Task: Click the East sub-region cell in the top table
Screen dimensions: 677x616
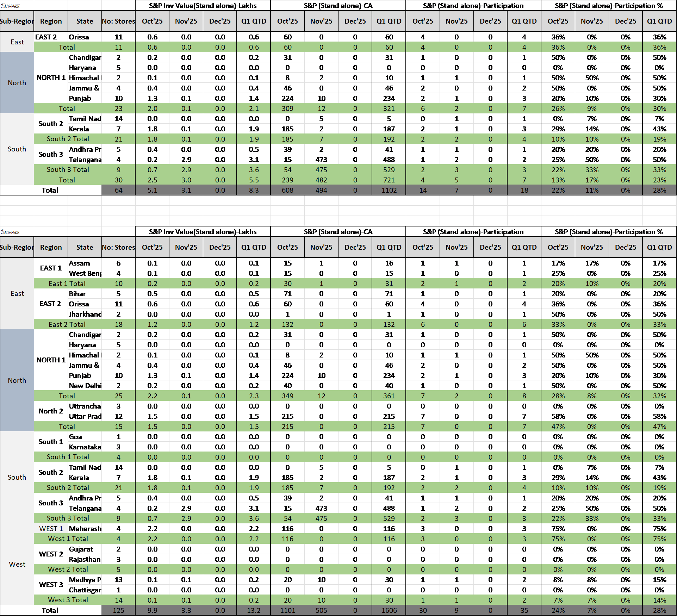Action: tap(17, 42)
